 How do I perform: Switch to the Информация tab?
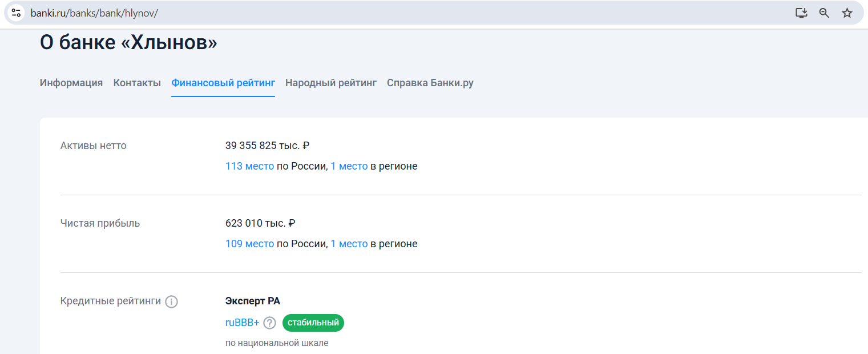(x=71, y=83)
